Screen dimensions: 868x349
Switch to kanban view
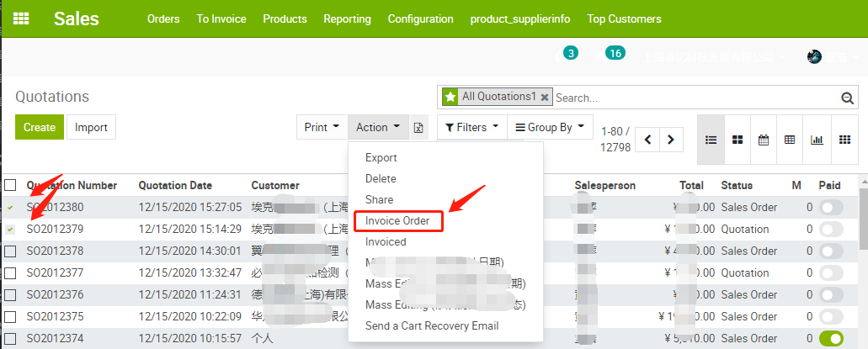[x=737, y=140]
